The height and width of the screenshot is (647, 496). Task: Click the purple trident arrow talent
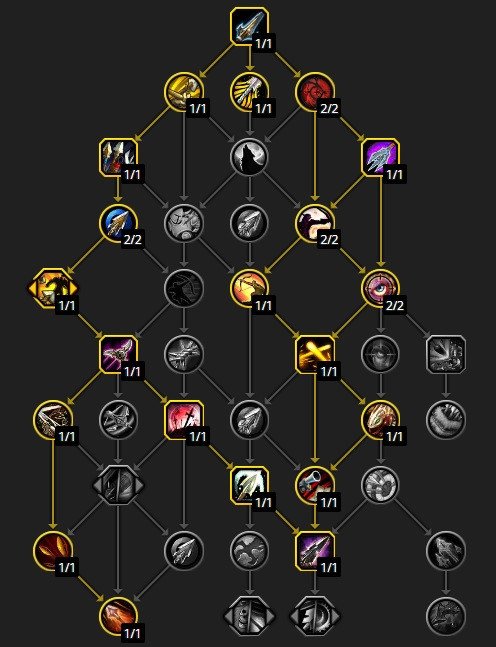click(x=380, y=157)
